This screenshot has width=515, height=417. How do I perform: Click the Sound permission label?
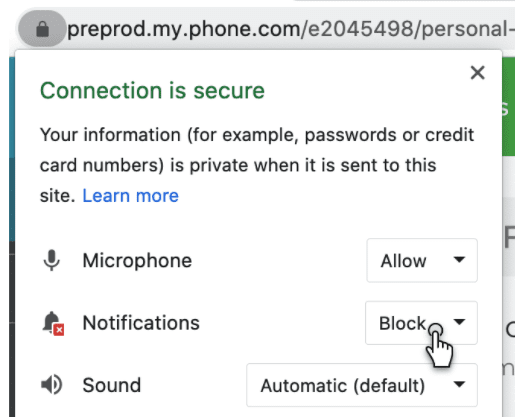[x=112, y=385]
